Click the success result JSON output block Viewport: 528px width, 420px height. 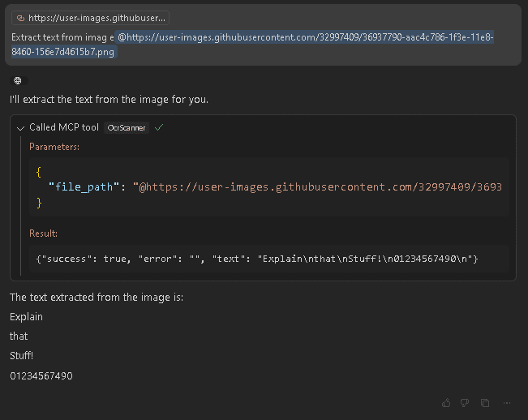pos(268,259)
